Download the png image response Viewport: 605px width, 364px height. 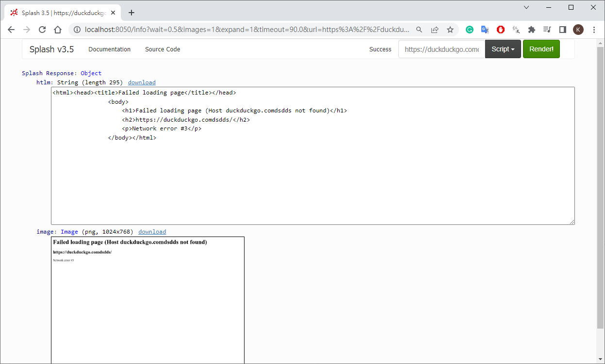tap(152, 232)
